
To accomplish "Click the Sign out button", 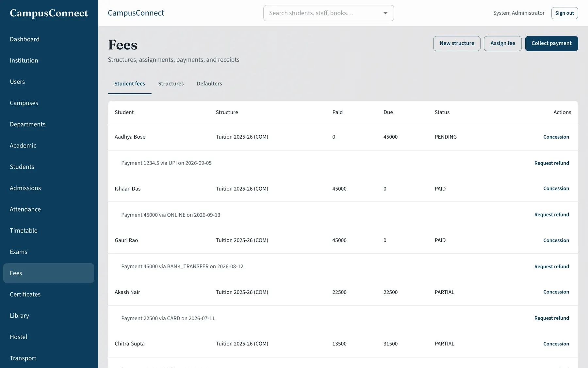I will 564,13.
